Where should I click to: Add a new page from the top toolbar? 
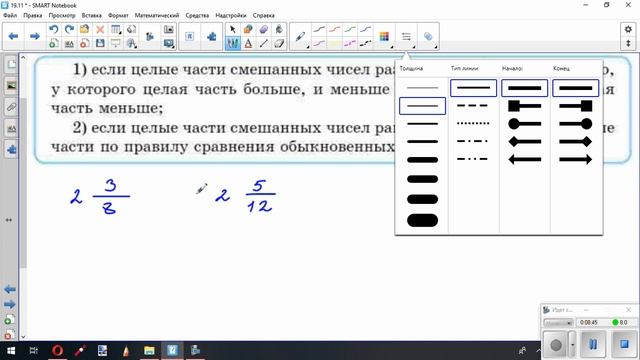pyautogui.click(x=53, y=43)
